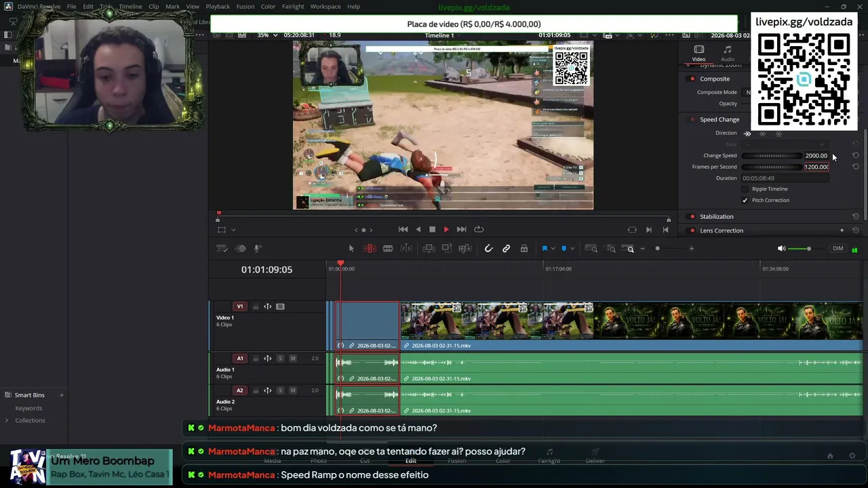
Task: Jump to first frame in viewer
Action: 403,230
